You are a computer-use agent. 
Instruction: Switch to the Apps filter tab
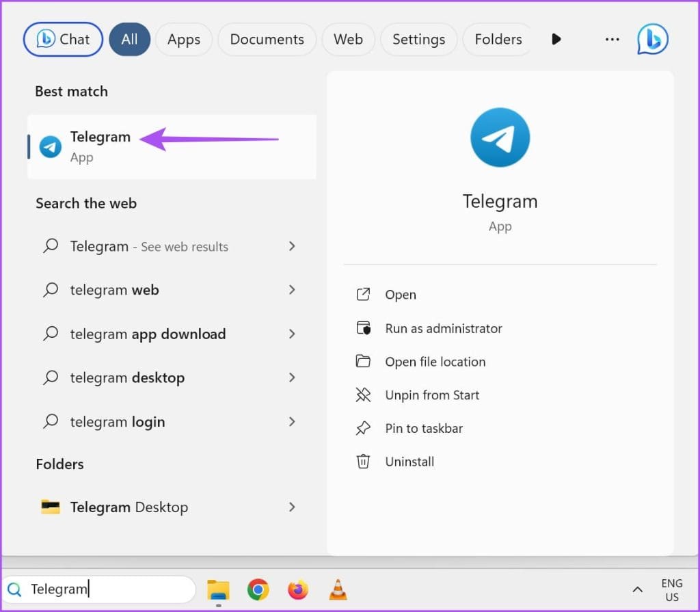183,39
